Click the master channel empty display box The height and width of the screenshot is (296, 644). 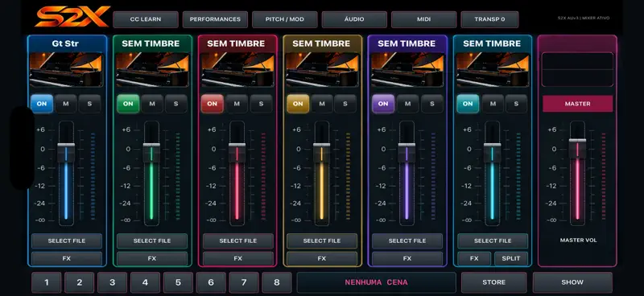(x=577, y=69)
